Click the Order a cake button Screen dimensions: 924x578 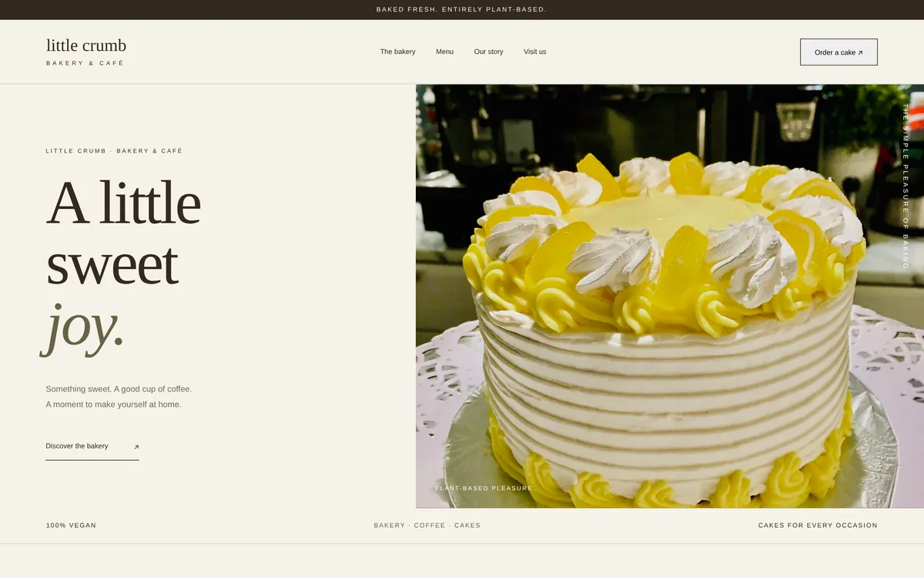pos(839,52)
